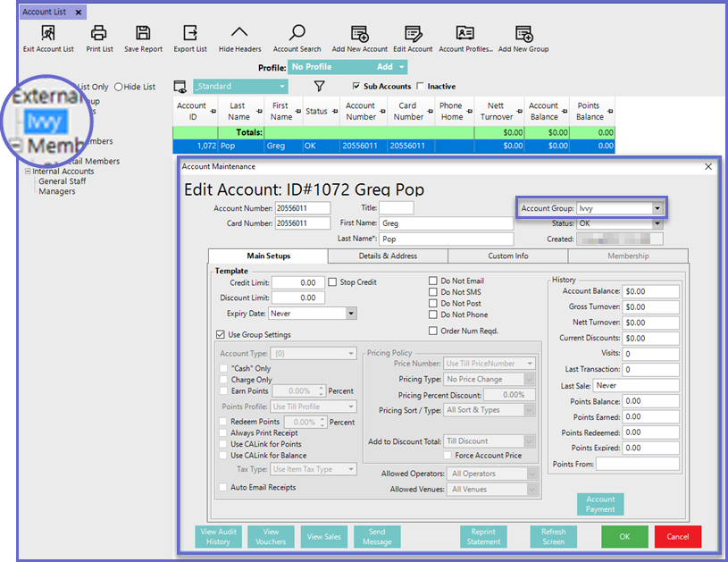Select the Hide List radio option
This screenshot has width=728, height=562.
pyautogui.click(x=119, y=87)
